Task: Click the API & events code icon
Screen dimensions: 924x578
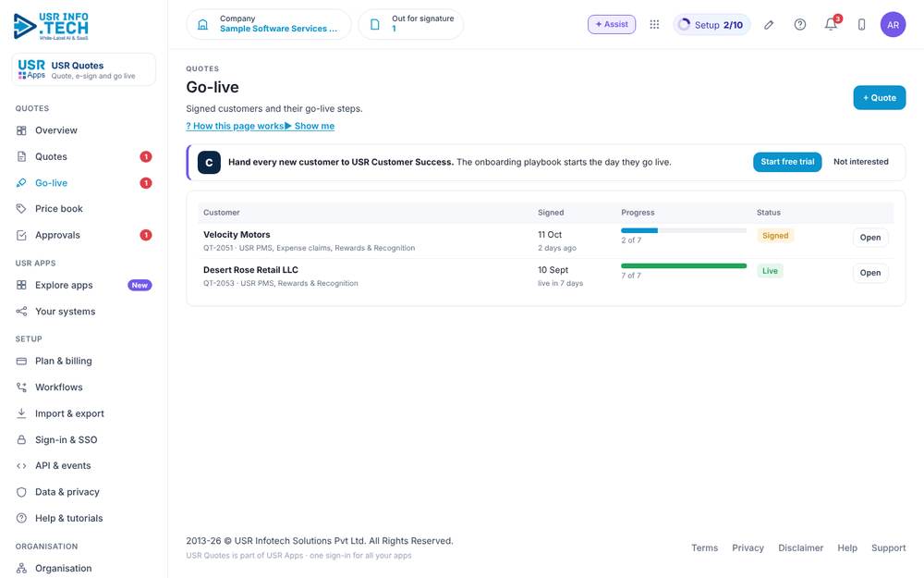Action: coord(21,465)
